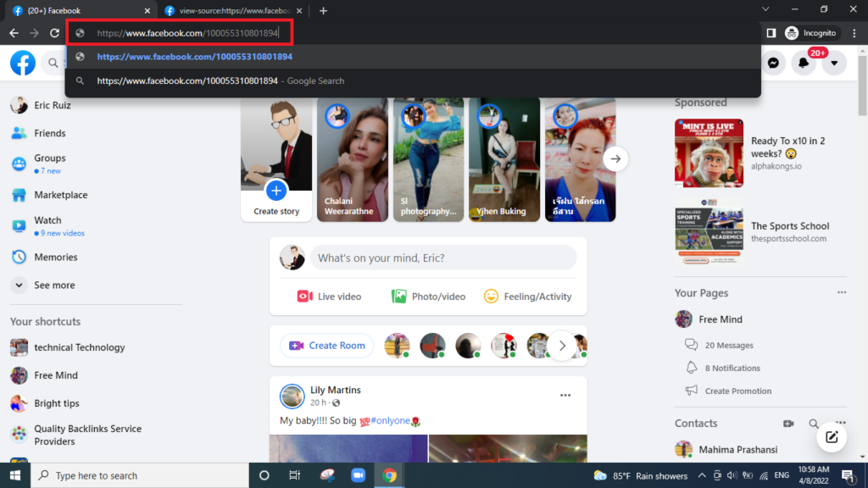Select the Google Search suggestion for URL
Viewport: 868px width, 488px height.
coord(220,81)
